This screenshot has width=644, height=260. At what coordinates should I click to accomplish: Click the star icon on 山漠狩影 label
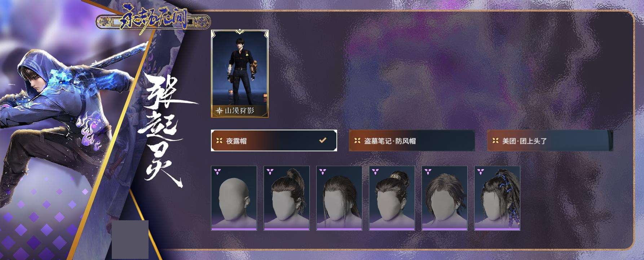[x=219, y=111]
